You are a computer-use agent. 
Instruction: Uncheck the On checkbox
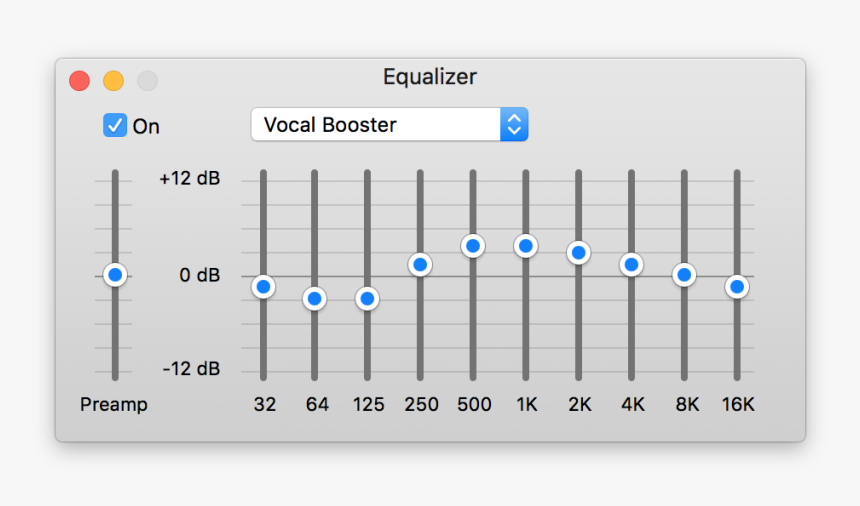click(x=115, y=125)
